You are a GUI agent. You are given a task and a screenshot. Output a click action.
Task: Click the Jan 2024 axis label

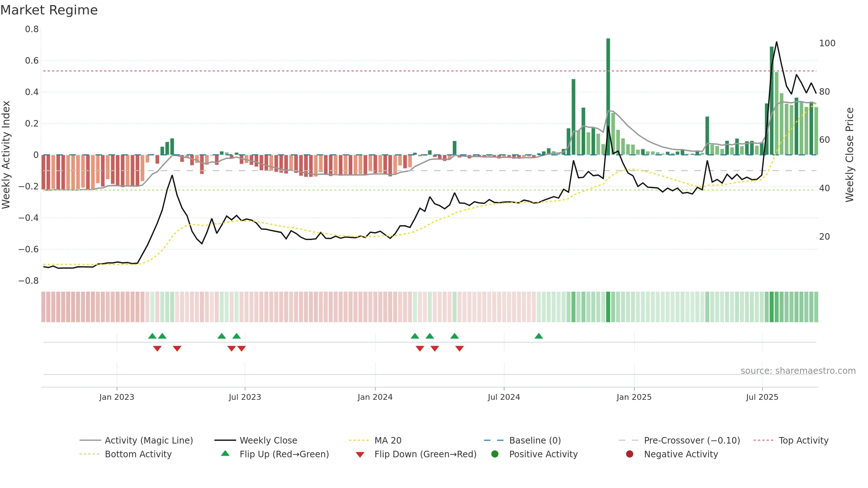[375, 397]
